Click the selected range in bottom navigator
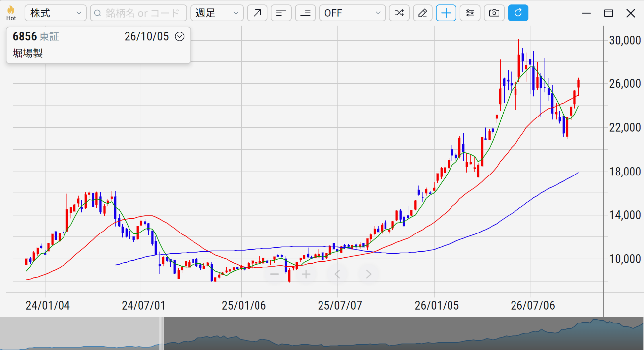This screenshot has height=350, width=644. coord(403,334)
